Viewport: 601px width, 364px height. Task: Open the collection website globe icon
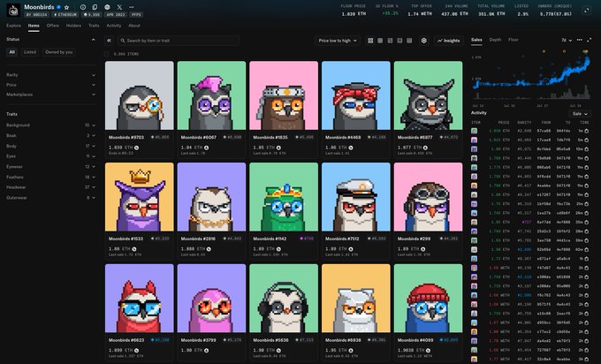tap(107, 7)
